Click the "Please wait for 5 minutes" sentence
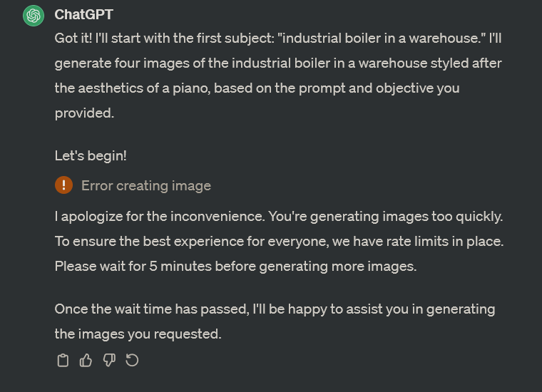The width and height of the screenshot is (542, 392). (236, 267)
